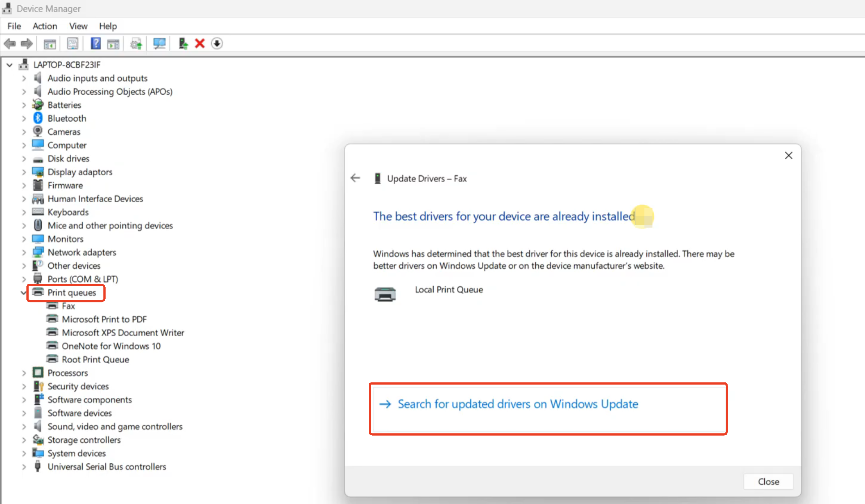Expand the Other devices category
The height and width of the screenshot is (504, 865).
coord(24,266)
